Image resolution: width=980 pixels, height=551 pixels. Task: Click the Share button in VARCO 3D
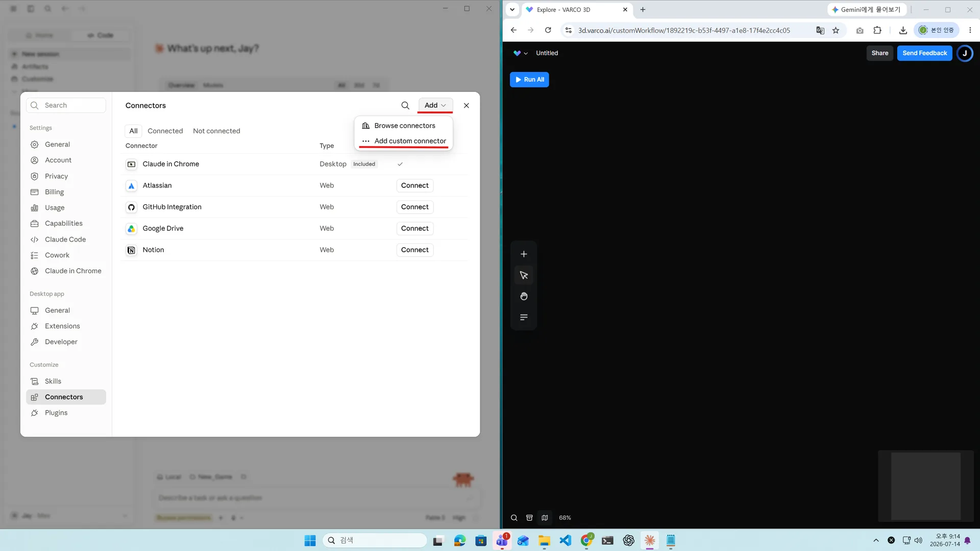point(879,53)
